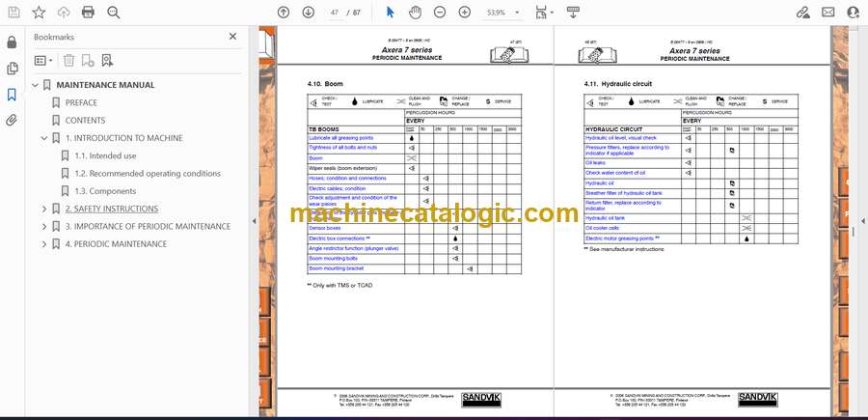Open the 'Oil leaks' link
Image resolution: width=868 pixels, height=420 pixels.
tap(595, 163)
